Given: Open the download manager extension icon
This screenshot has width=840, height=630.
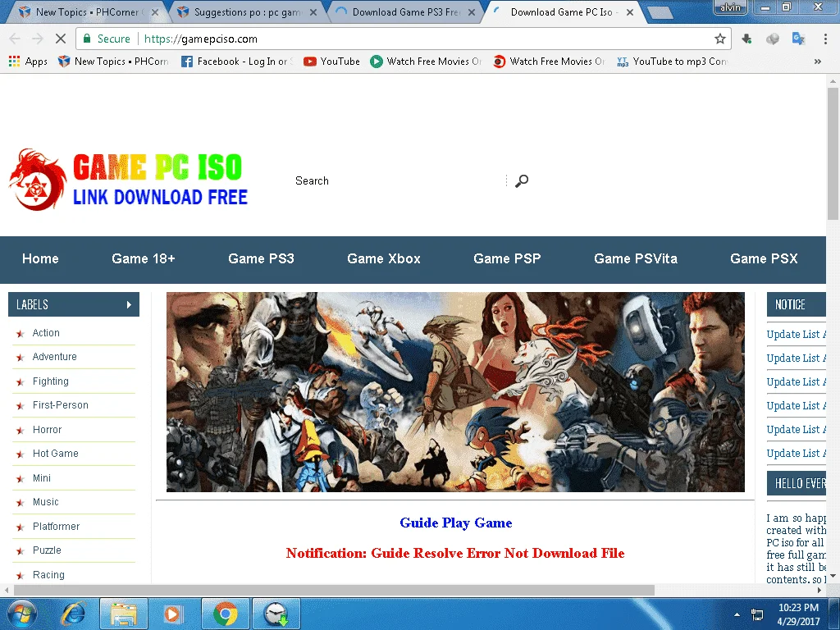Looking at the screenshot, I should [746, 39].
